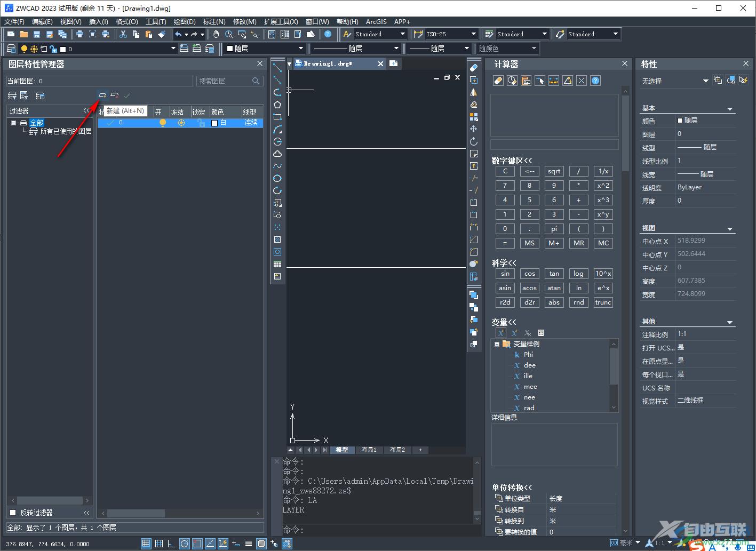This screenshot has width=756, height=551.
Task: Toggle layer 0 freeze sun icon
Action: point(181,123)
